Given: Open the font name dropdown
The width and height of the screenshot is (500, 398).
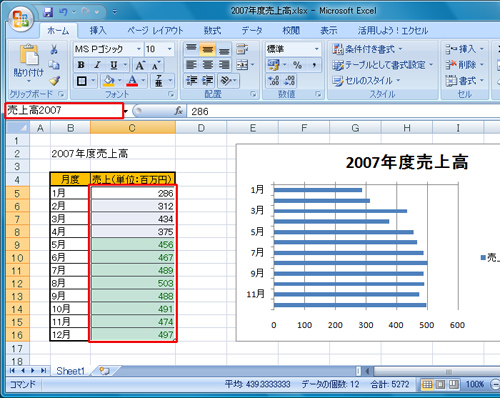Looking at the screenshot, I should pyautogui.click(x=139, y=49).
